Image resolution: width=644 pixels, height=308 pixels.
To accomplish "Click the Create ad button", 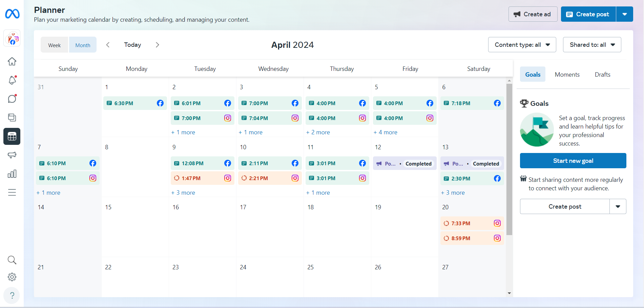I will [533, 14].
